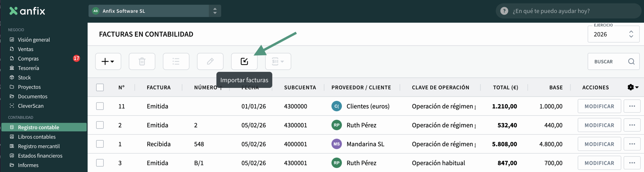Click the list view icon in toolbar
Screen dimensions: 644x172
click(x=176, y=61)
